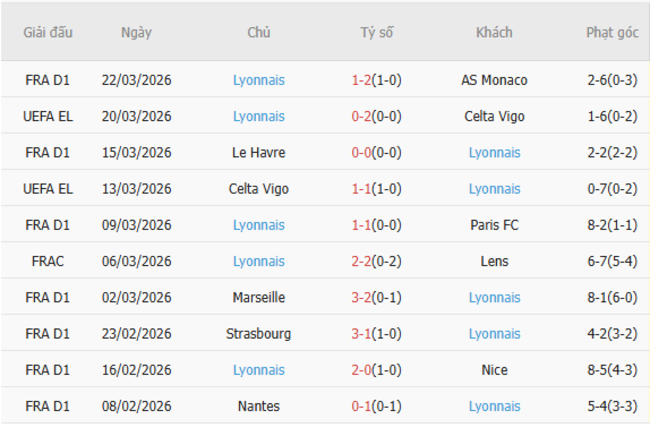The height and width of the screenshot is (436, 650).
Task: Open the Lens team link
Action: (494, 261)
